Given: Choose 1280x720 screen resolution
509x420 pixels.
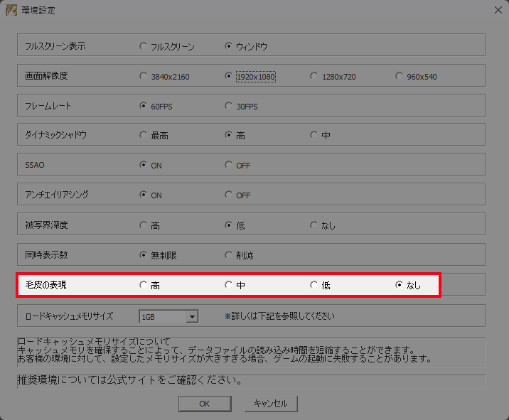Looking at the screenshot, I should pos(314,76).
